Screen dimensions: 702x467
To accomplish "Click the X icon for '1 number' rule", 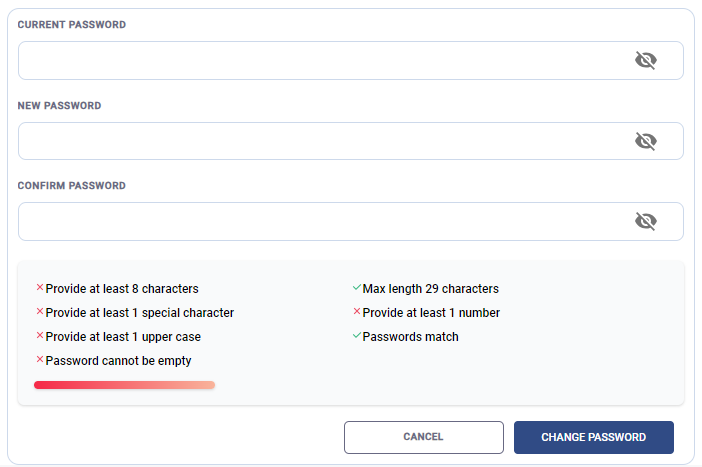I will point(357,312).
